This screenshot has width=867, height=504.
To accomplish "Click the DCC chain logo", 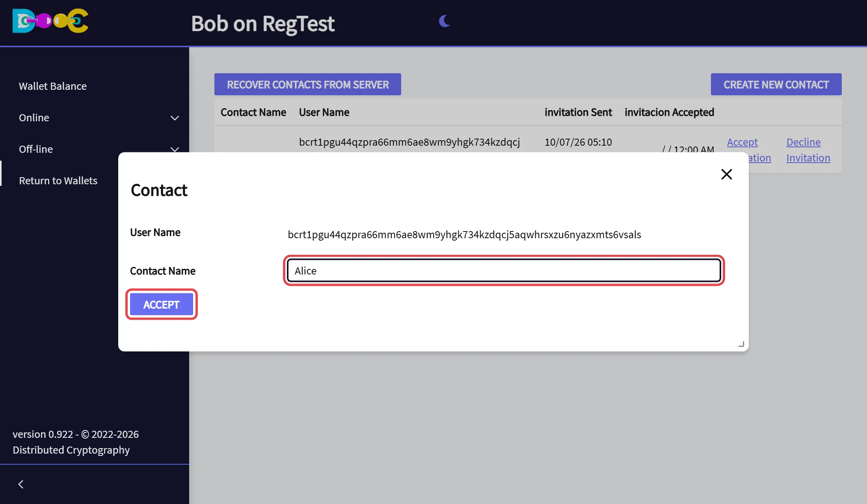I will point(50,21).
